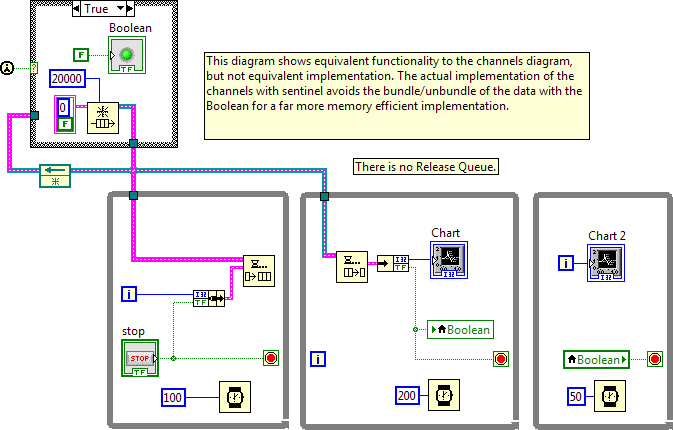Click the Obtain Queue function node

click(x=103, y=118)
